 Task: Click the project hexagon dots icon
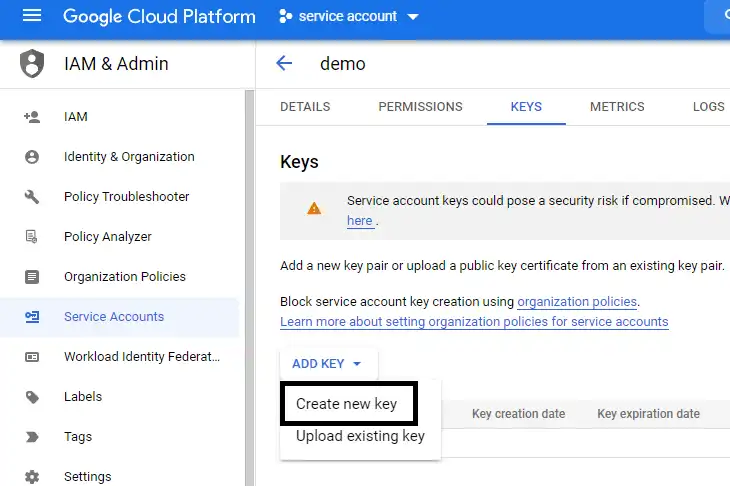point(285,16)
